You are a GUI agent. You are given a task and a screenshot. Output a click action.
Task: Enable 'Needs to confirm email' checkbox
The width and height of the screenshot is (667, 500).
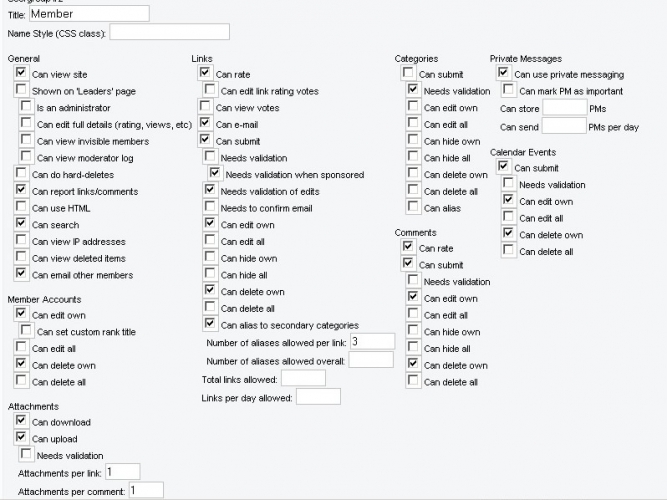(x=210, y=207)
